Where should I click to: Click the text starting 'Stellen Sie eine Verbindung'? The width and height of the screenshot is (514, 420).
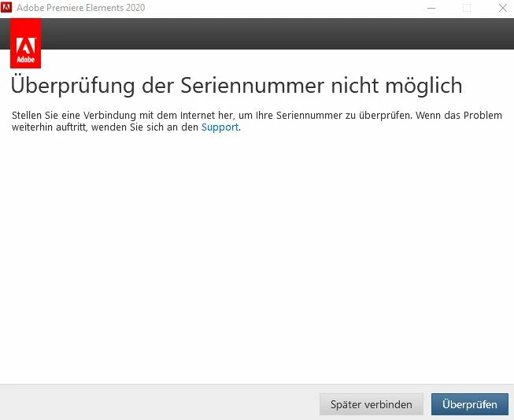257,121
